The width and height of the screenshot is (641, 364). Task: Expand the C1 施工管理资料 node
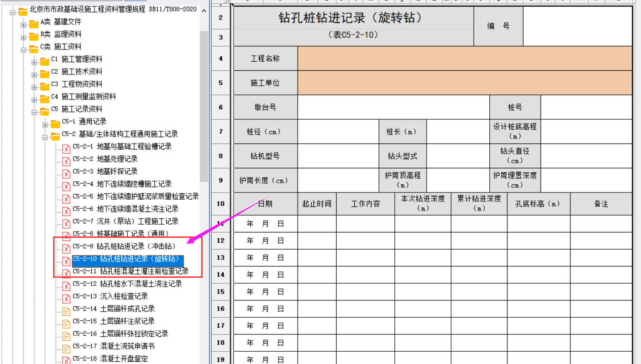pyautogui.click(x=34, y=62)
